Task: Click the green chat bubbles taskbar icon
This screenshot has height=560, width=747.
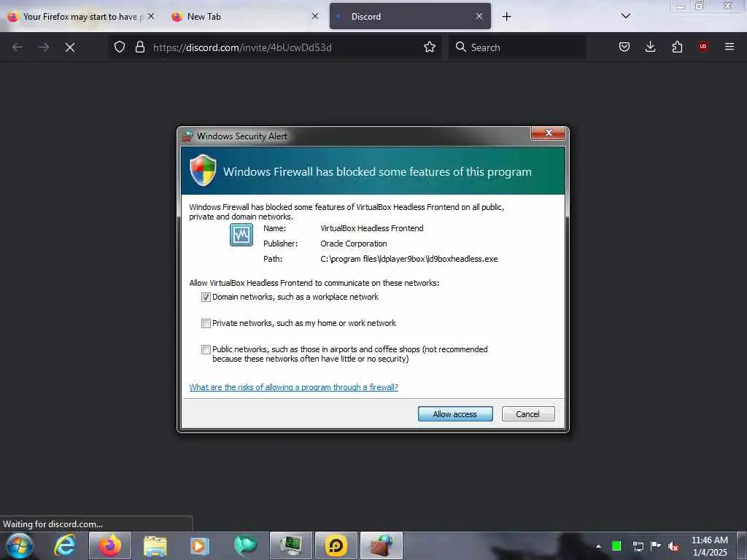Action: point(245,545)
